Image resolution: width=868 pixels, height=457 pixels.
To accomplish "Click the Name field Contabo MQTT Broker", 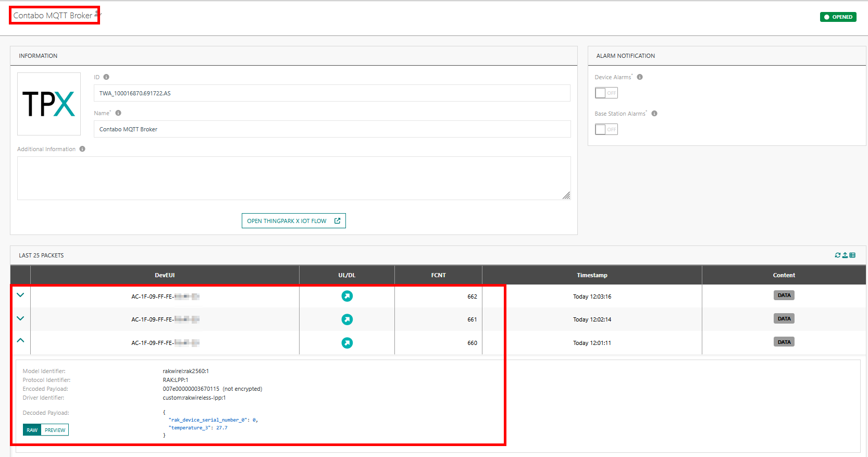I will pyautogui.click(x=332, y=129).
